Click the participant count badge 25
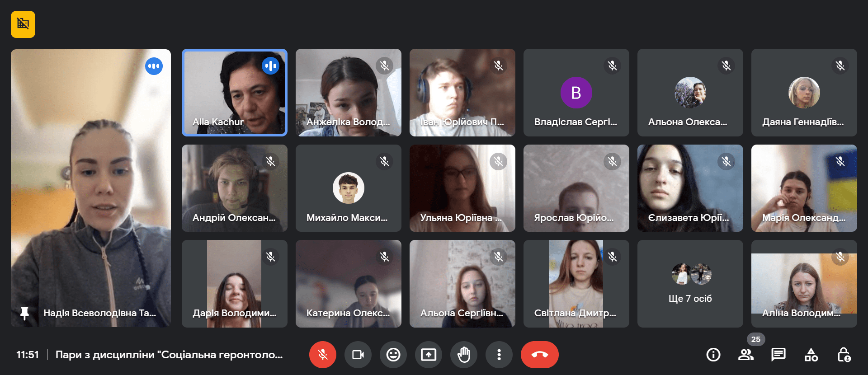868x375 pixels. point(755,339)
